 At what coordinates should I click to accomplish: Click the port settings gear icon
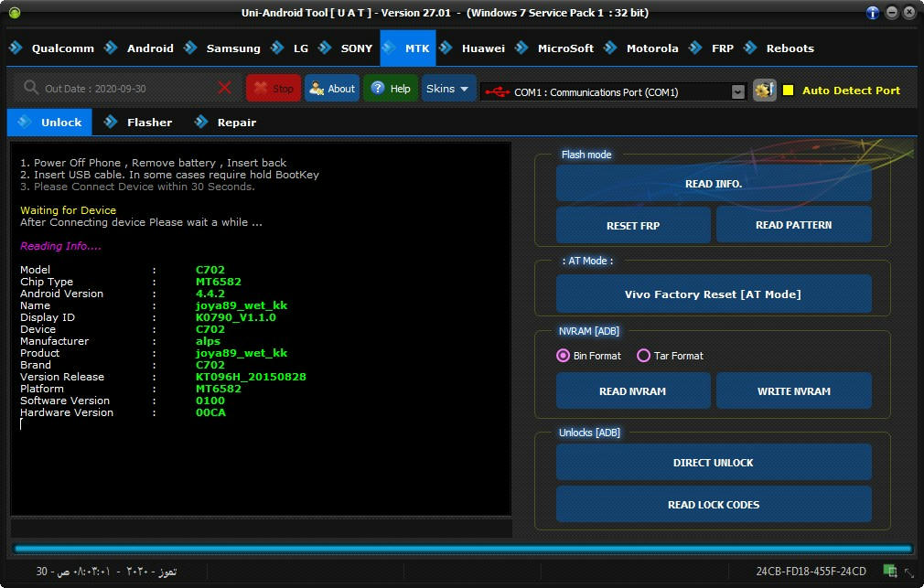tap(764, 91)
